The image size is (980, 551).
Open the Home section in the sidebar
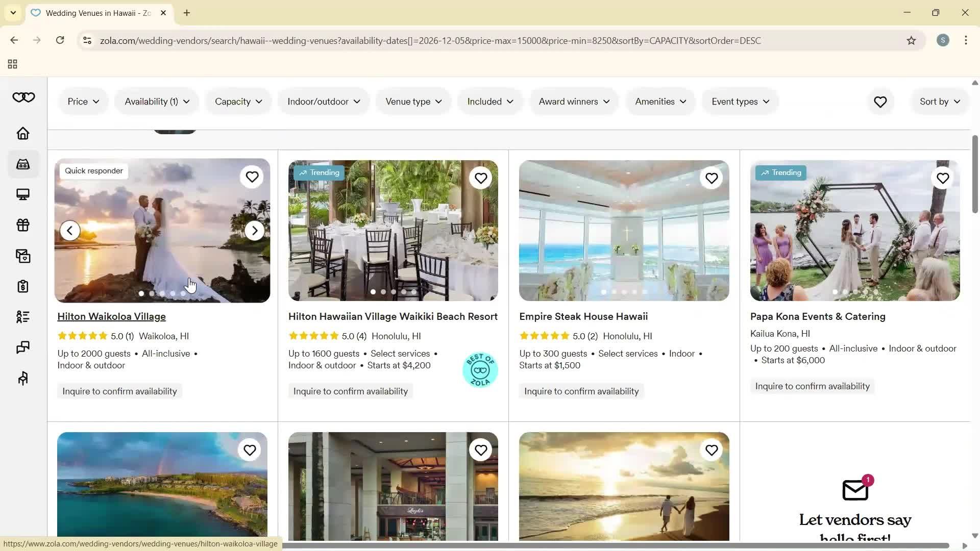22,133
